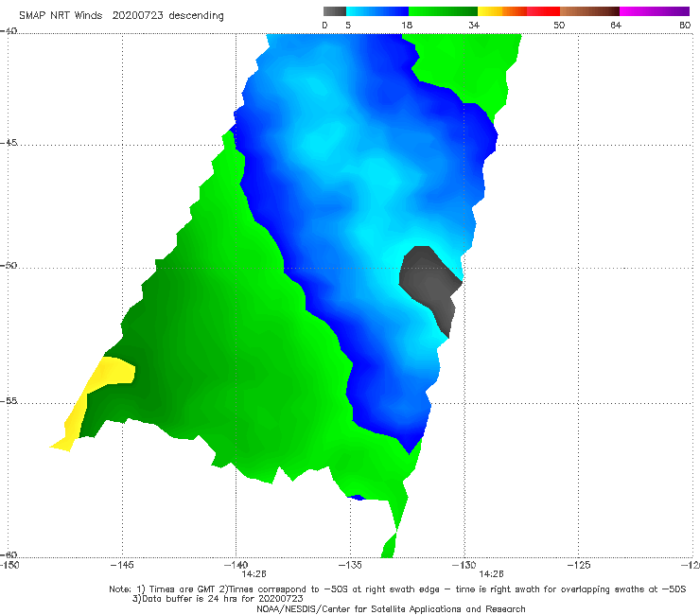Click the color bar label "80"
Screen dimensions: 700x615
[685, 26]
